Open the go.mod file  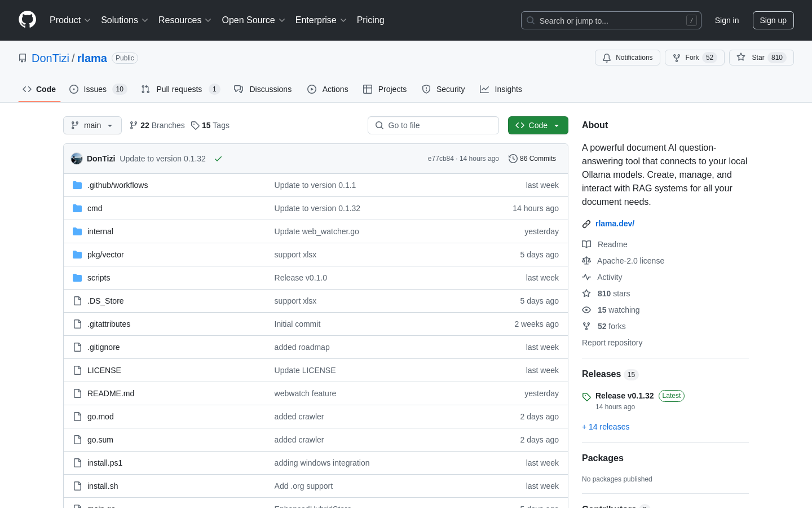click(100, 417)
